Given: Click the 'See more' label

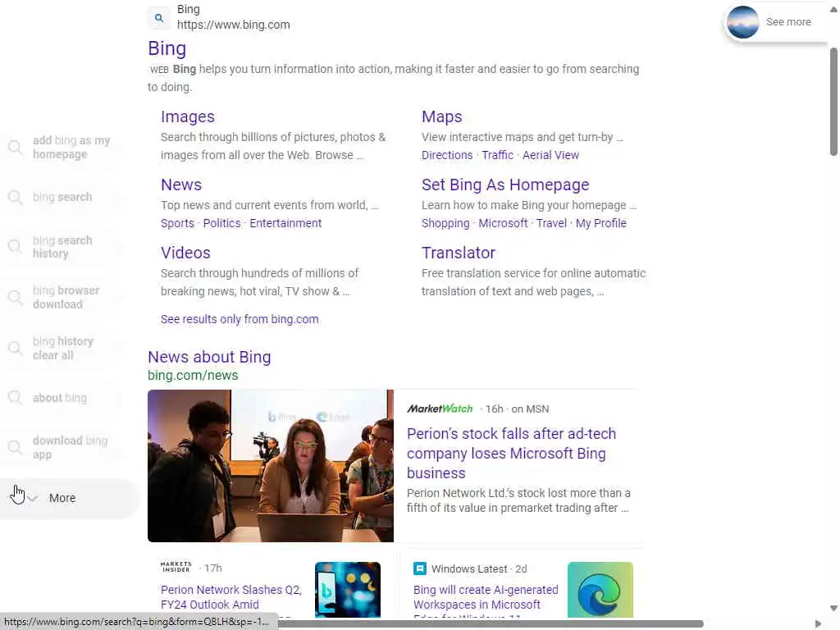Looking at the screenshot, I should point(788,22).
